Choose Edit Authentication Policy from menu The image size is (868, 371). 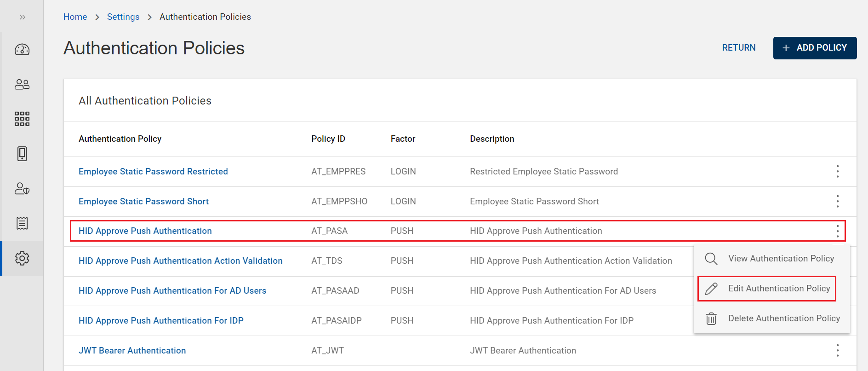coord(779,289)
